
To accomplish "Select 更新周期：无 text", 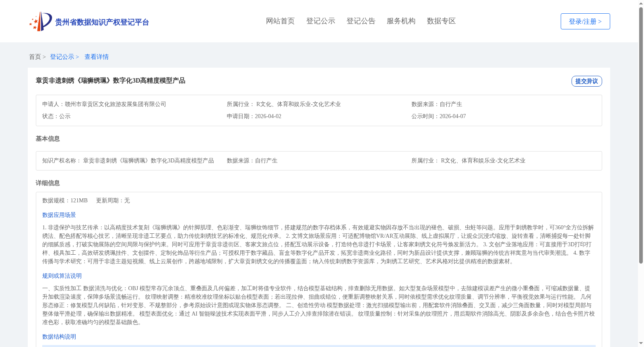I will [x=113, y=200].
